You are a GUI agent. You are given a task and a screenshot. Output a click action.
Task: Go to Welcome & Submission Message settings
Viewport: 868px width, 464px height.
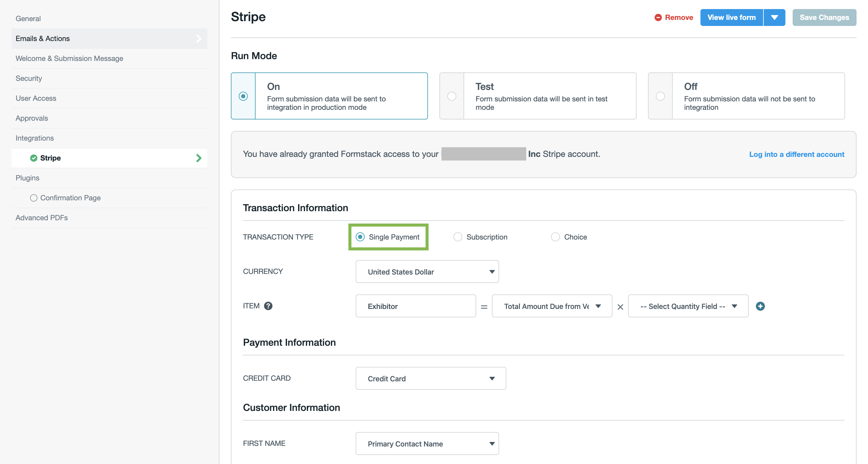point(69,58)
